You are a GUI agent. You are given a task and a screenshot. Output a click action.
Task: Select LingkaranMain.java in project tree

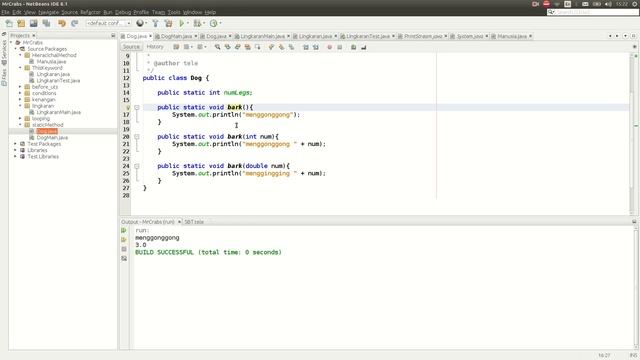click(x=58, y=112)
